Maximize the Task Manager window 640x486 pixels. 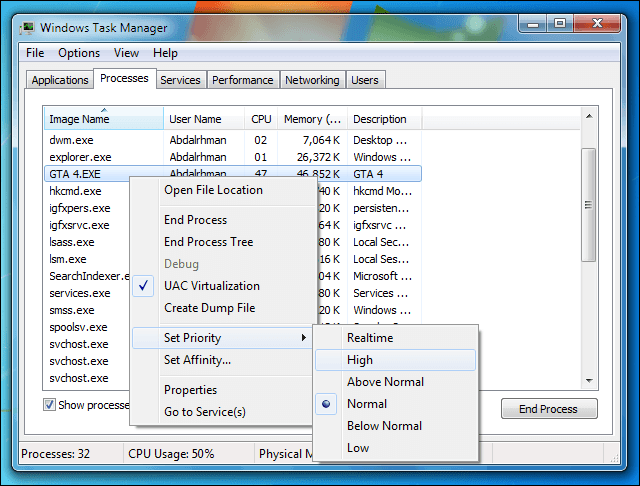click(560, 24)
